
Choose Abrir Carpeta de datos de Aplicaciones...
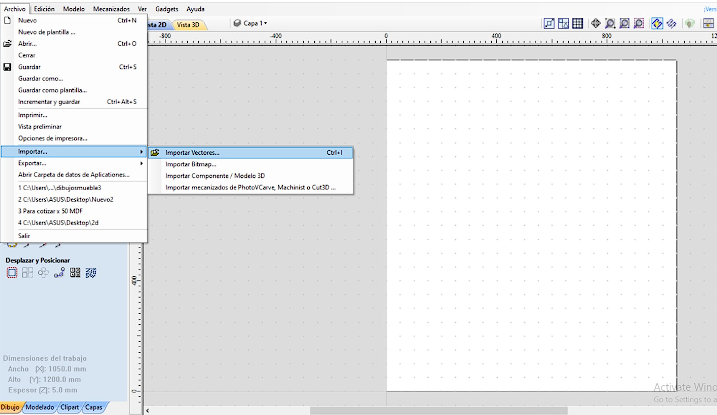(74, 175)
